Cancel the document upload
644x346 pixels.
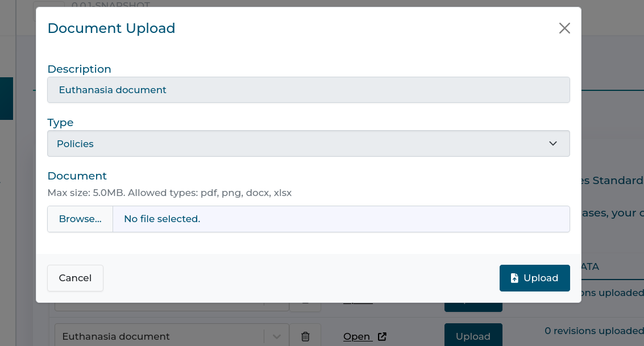tap(75, 278)
